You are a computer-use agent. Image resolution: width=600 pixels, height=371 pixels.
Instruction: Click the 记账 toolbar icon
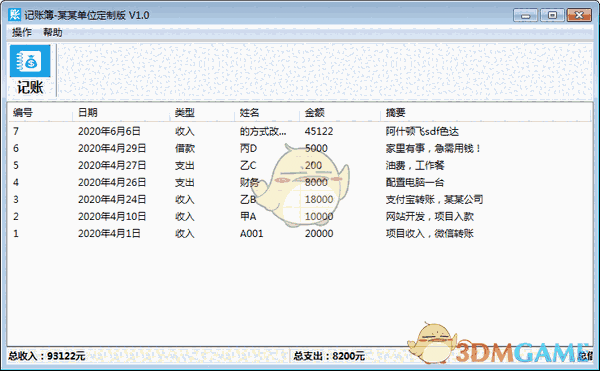tap(30, 70)
